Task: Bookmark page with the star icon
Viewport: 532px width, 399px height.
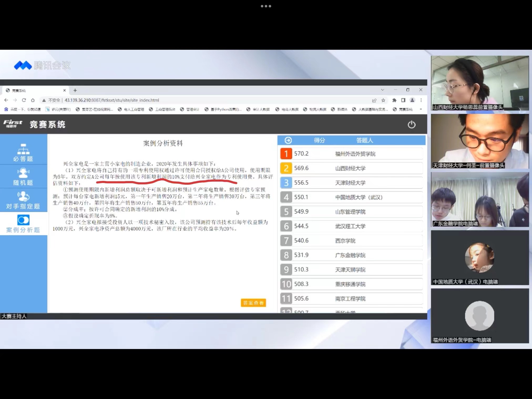Action: [x=383, y=100]
